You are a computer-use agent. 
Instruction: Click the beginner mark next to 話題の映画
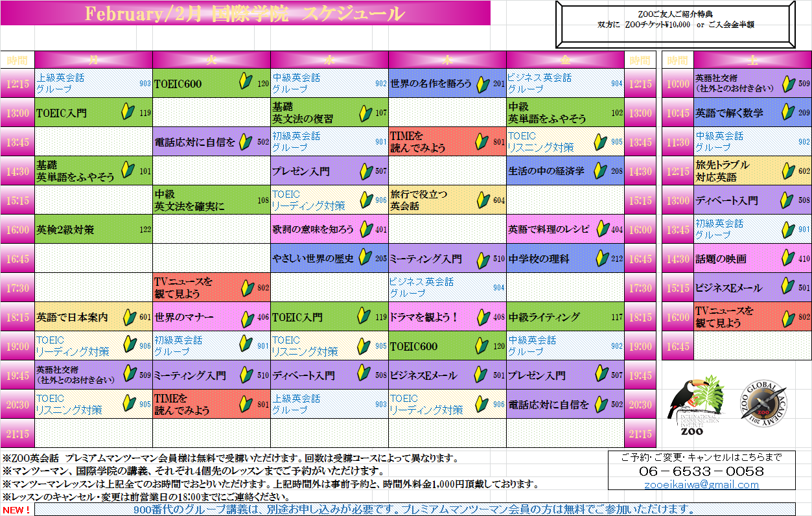point(788,259)
